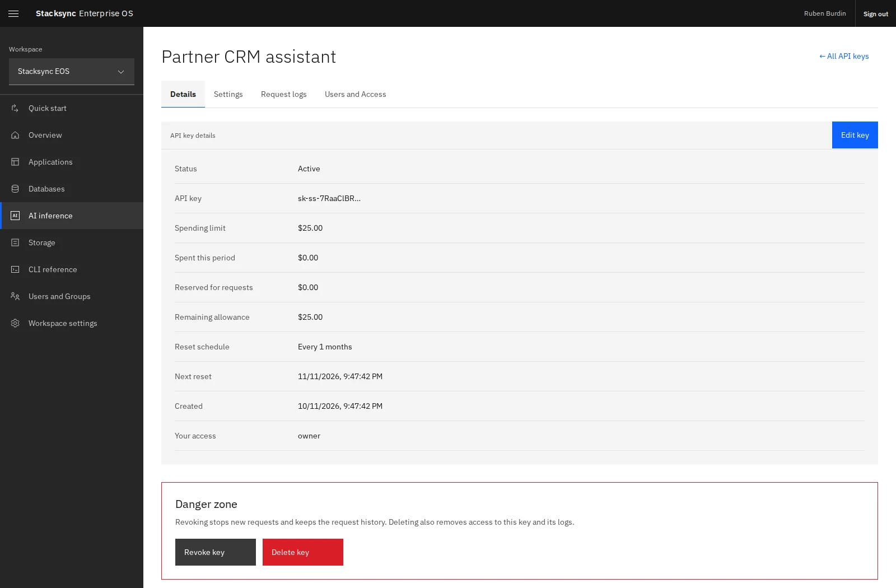Select the AI inference icon

coord(15,216)
